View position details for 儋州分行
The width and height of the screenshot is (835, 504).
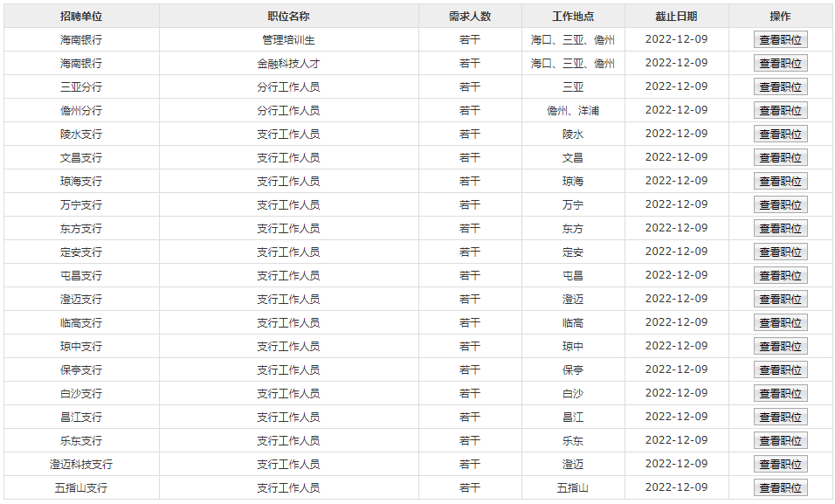tap(780, 110)
